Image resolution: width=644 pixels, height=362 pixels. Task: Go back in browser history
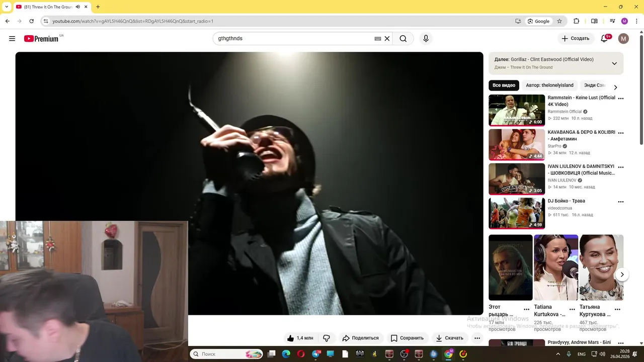[x=7, y=21]
